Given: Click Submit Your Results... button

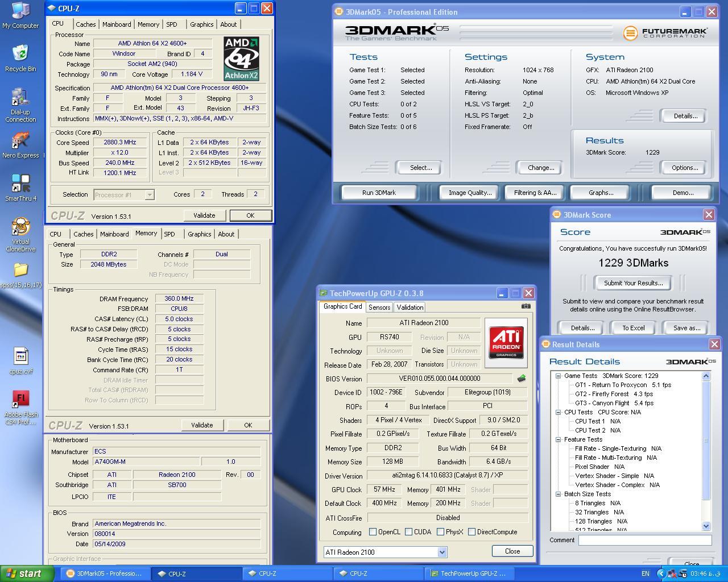Looking at the screenshot, I should 633,283.
